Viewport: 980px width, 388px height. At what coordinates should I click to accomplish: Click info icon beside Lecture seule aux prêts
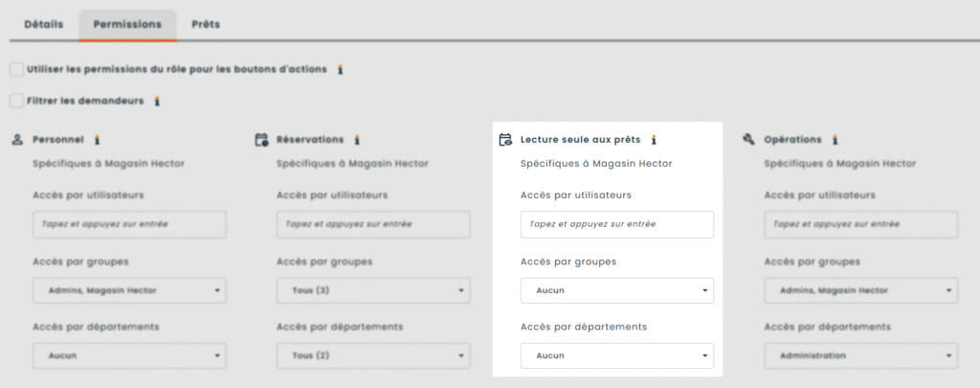[654, 140]
